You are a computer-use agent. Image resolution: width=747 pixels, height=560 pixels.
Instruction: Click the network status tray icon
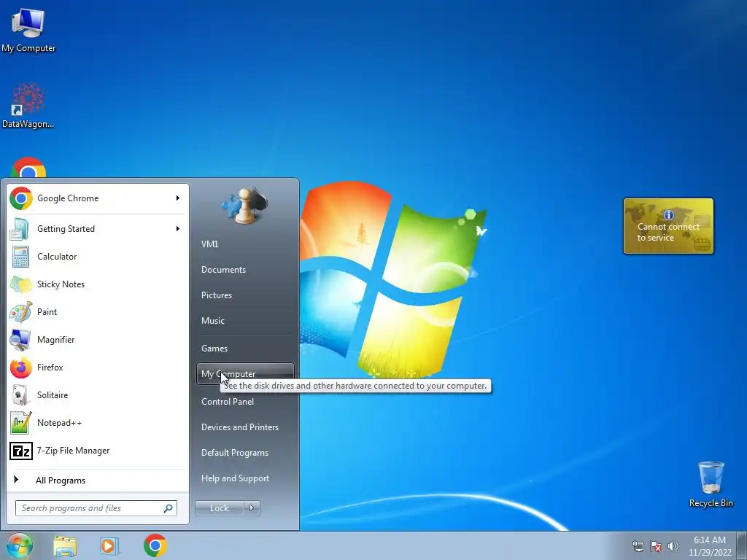pyautogui.click(x=638, y=546)
